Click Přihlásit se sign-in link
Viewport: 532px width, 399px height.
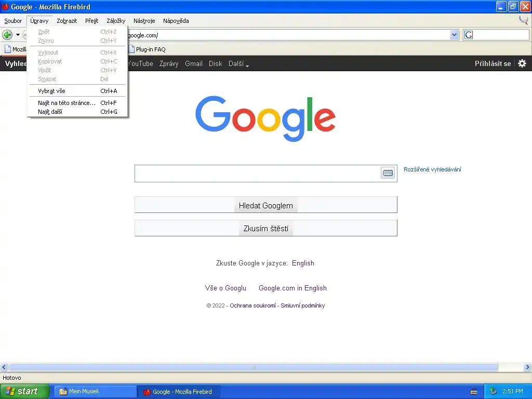493,63
